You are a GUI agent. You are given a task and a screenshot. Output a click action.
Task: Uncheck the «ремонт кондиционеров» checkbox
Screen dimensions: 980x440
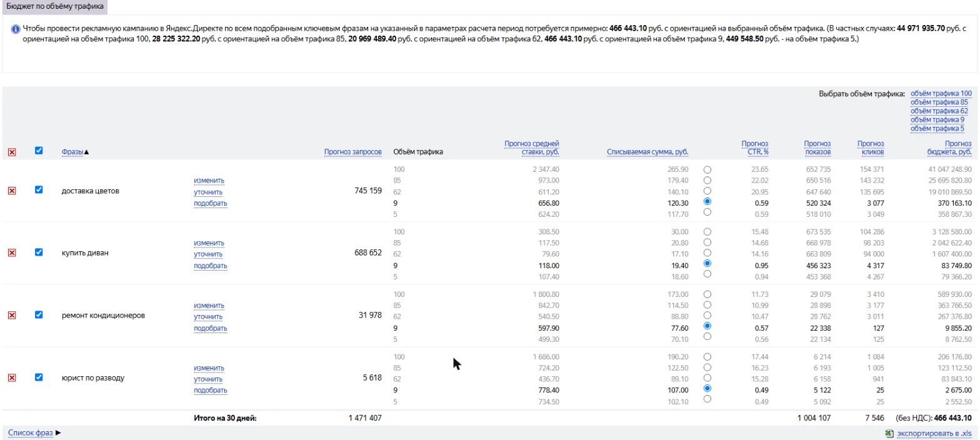[x=39, y=315]
